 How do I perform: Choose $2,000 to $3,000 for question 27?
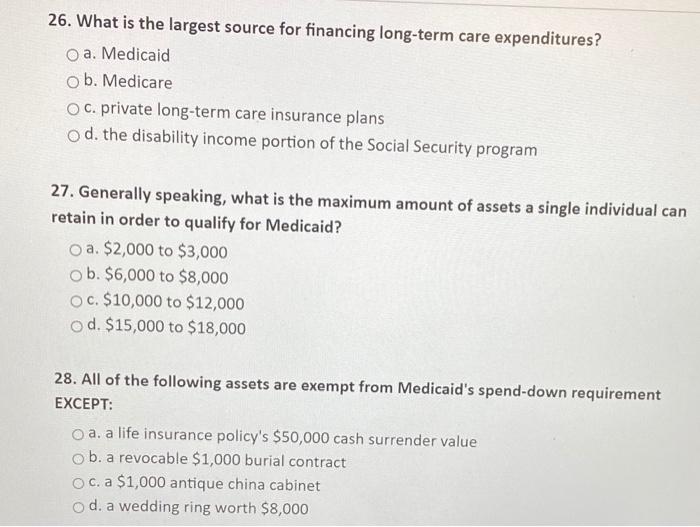click(75, 250)
